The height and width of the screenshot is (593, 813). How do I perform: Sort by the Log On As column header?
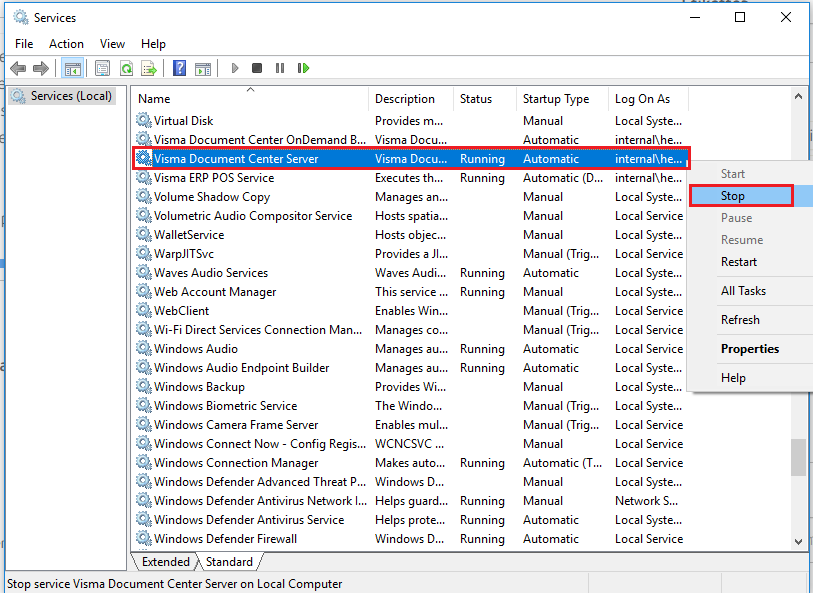click(x=649, y=99)
